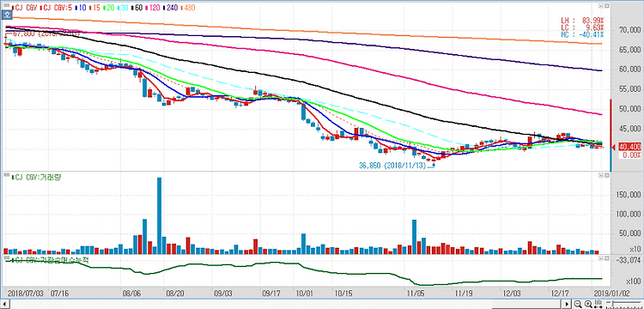The width and height of the screenshot is (644, 309).
Task: Select the 33-day moving average legend
Action: coord(123,8)
